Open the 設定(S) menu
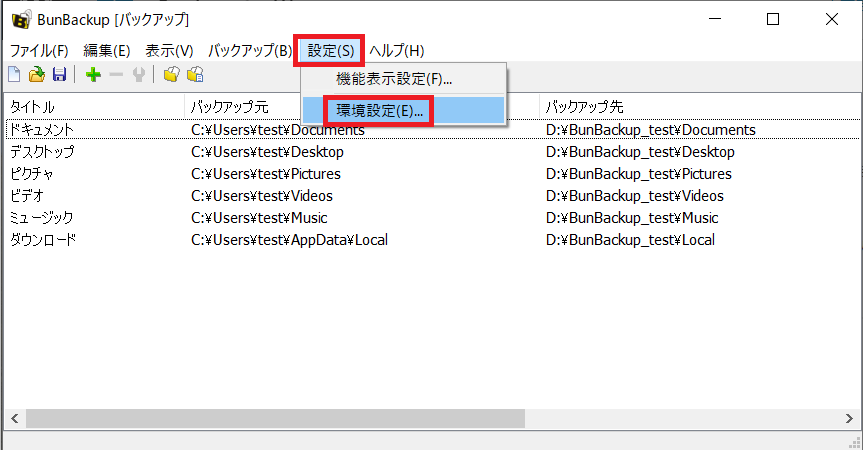Viewport: 863px width, 450px height. [x=330, y=51]
